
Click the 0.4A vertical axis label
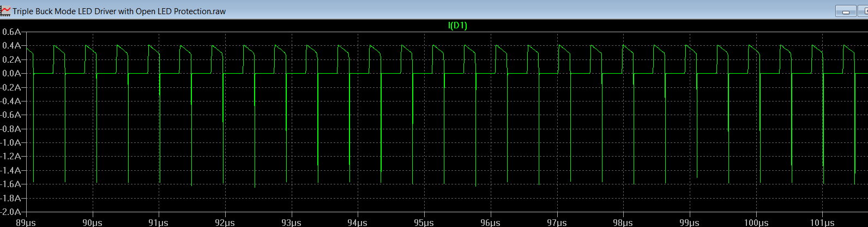(x=11, y=46)
